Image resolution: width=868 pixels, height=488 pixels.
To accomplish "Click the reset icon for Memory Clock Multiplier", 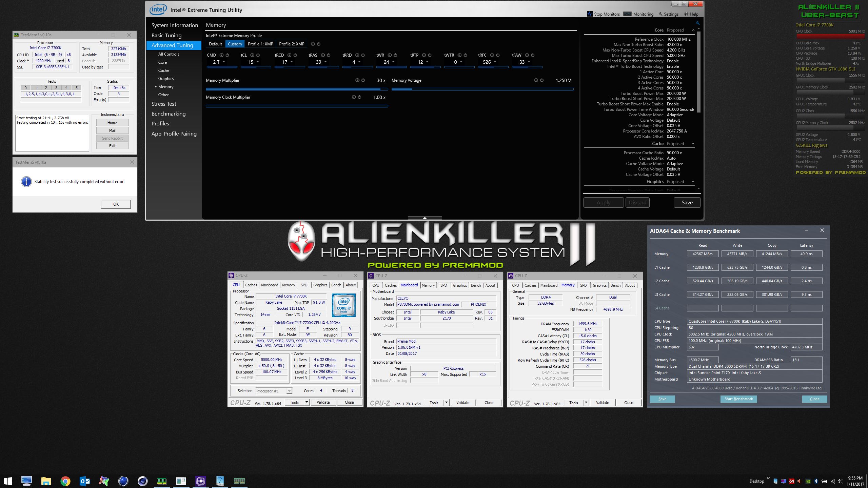I will (x=359, y=97).
